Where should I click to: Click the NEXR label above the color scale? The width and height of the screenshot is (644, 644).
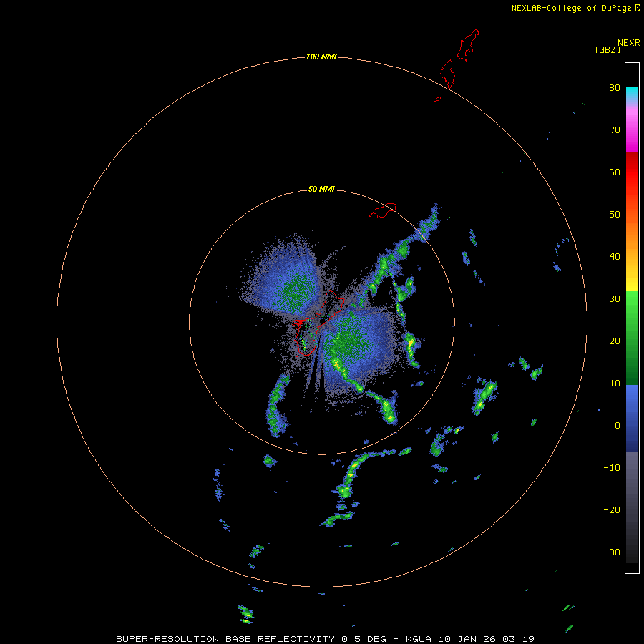click(629, 43)
